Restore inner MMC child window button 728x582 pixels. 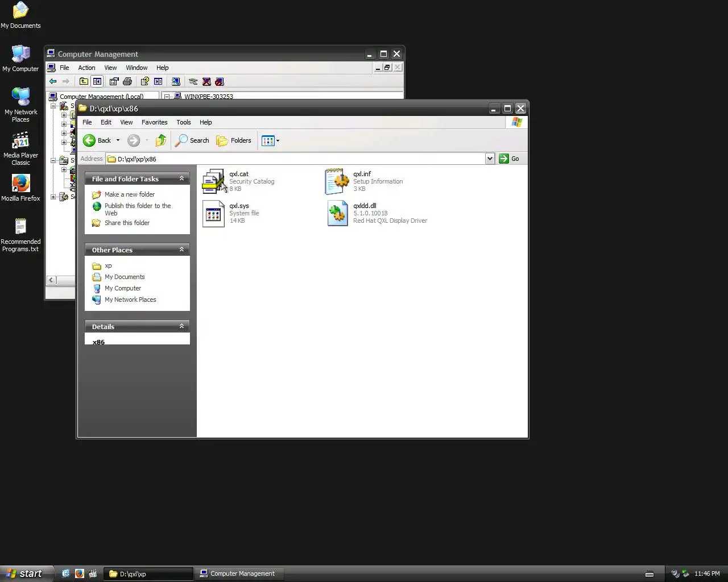coord(387,68)
